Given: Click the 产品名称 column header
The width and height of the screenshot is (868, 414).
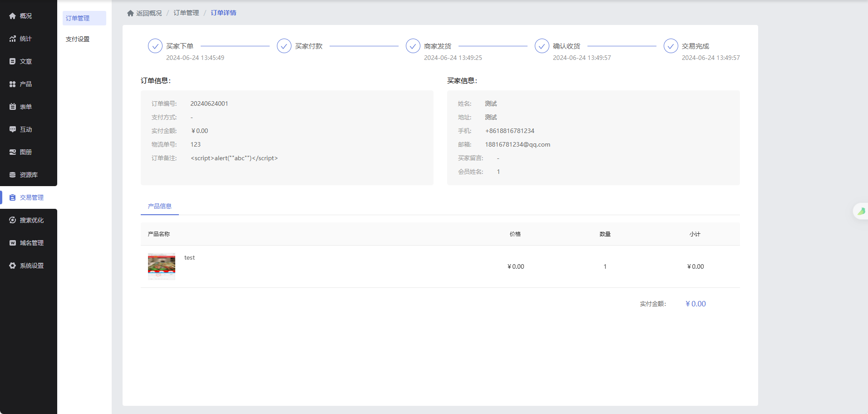Looking at the screenshot, I should coord(159,234).
